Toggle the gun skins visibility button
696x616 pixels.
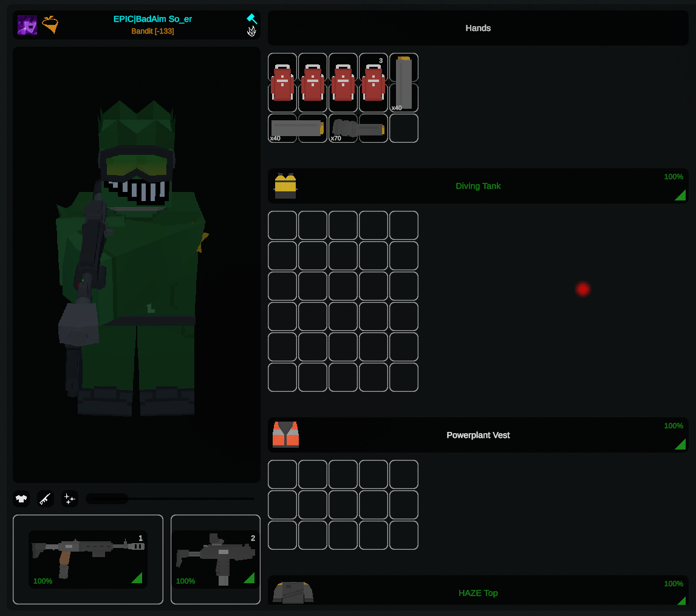[46, 499]
